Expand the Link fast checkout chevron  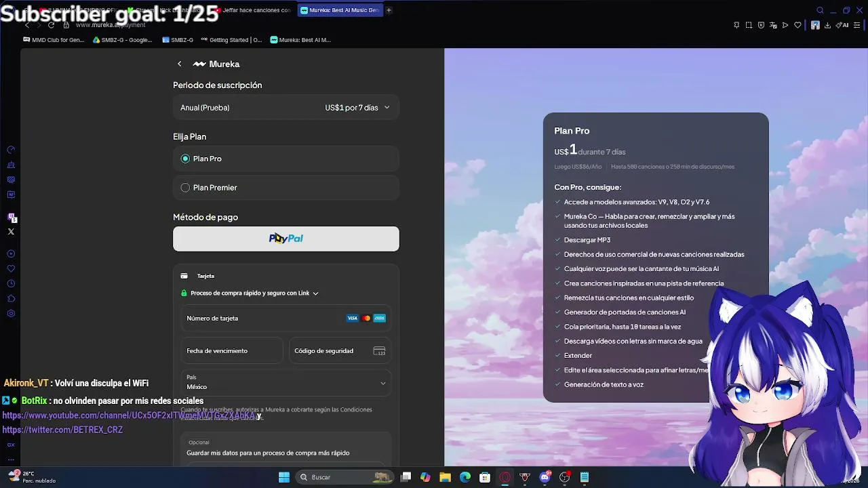(315, 293)
